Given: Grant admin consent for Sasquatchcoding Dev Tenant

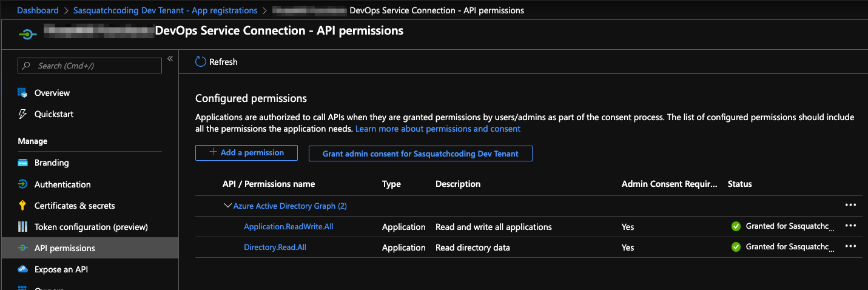Looking at the screenshot, I should [420, 153].
